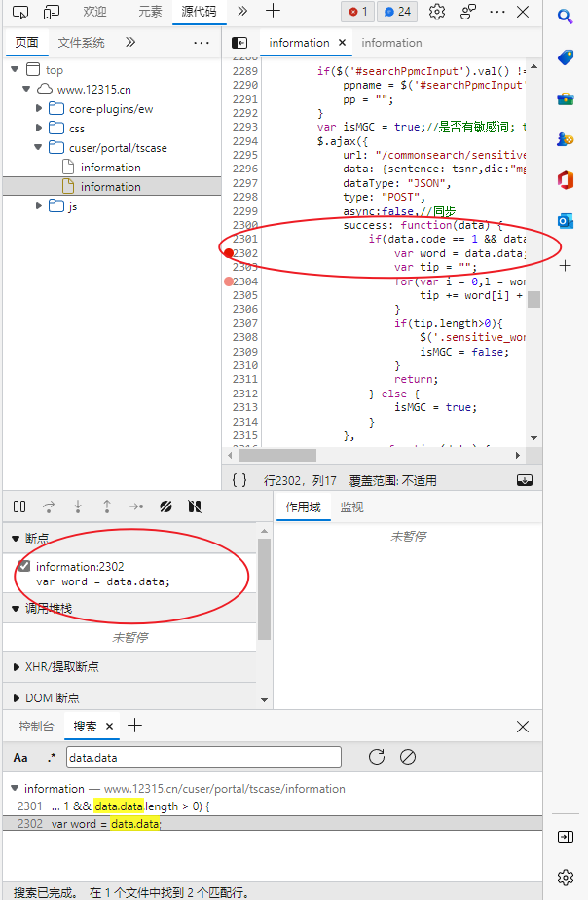The height and width of the screenshot is (900, 588).
Task: Click the data.data search input field
Action: click(x=203, y=757)
